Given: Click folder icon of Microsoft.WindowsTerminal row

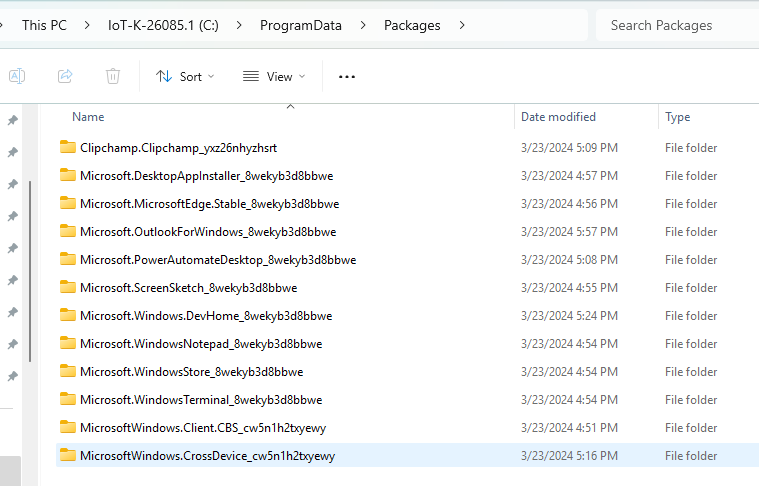Looking at the screenshot, I should (68, 399).
